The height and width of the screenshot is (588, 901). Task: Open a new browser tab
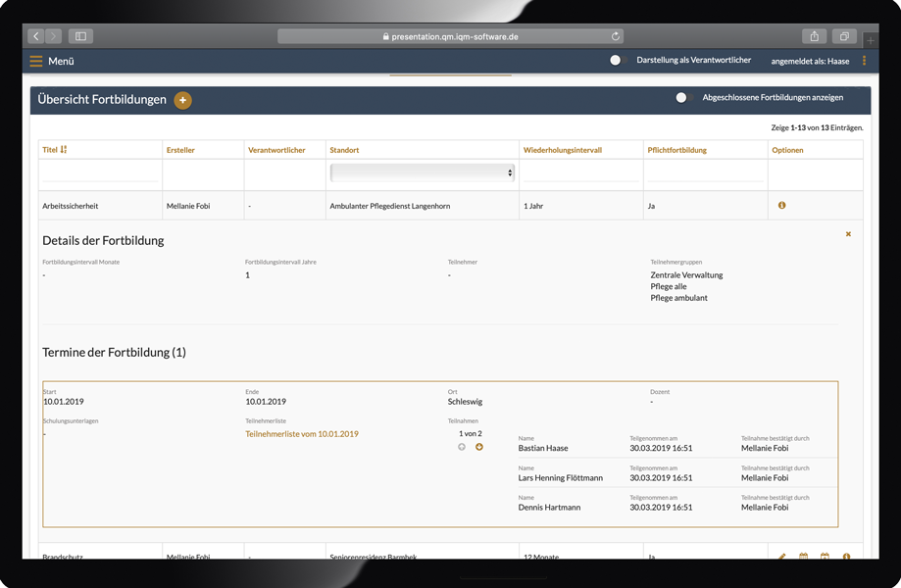coord(871,40)
